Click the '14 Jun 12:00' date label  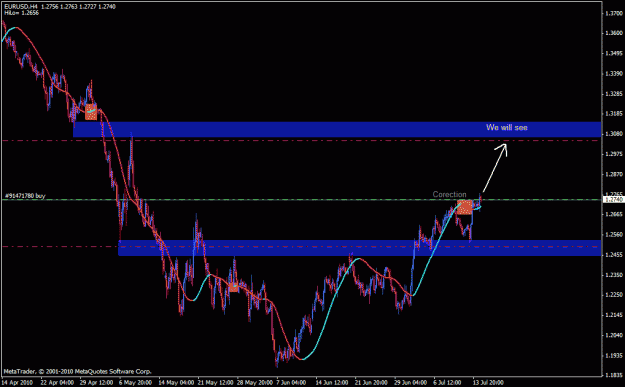pyautogui.click(x=332, y=383)
